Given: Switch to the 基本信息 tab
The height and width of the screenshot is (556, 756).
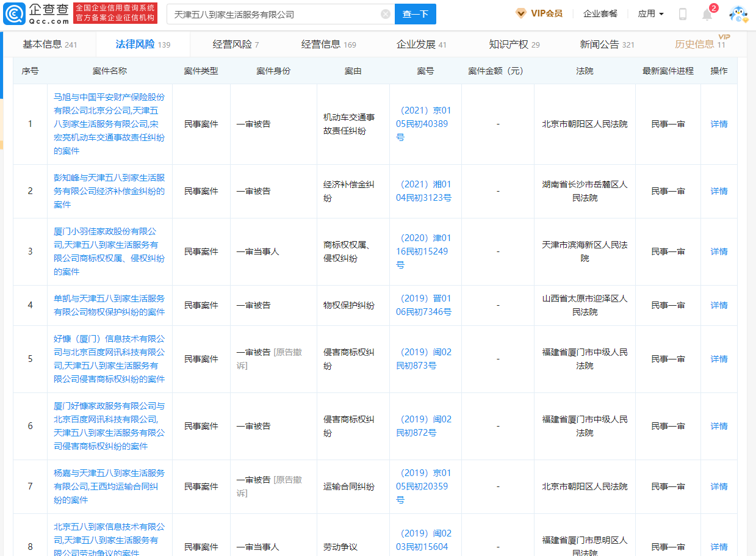Looking at the screenshot, I should 50,44.
